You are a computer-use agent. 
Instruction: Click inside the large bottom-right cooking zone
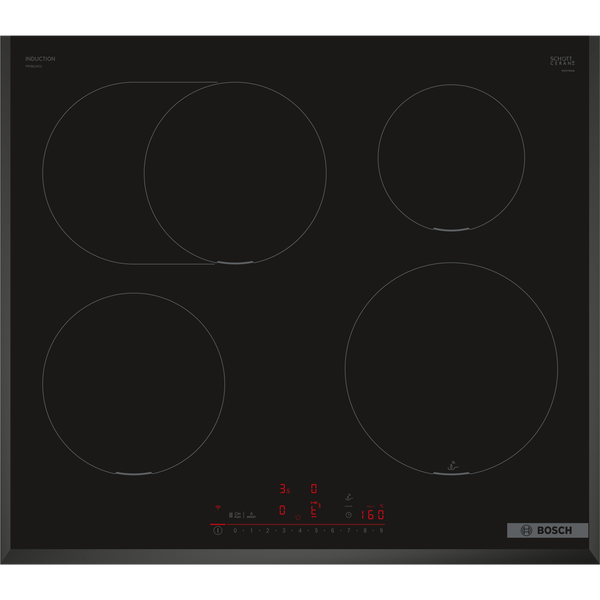click(451, 368)
